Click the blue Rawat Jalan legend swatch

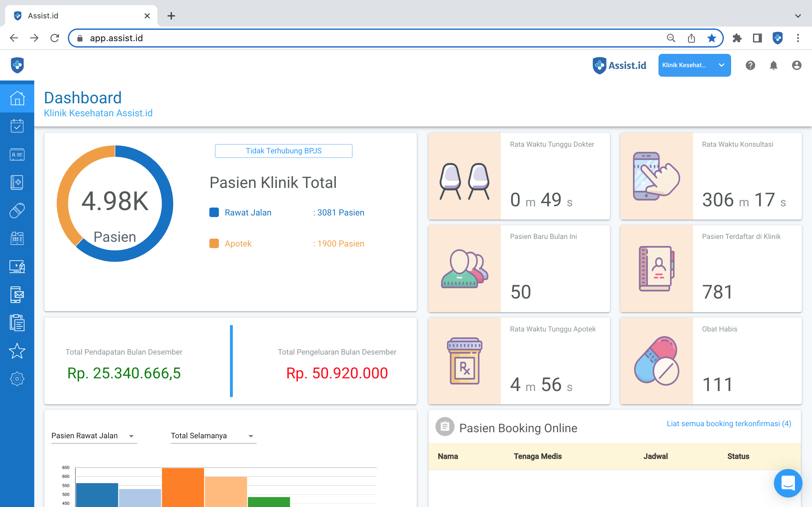pos(214,213)
